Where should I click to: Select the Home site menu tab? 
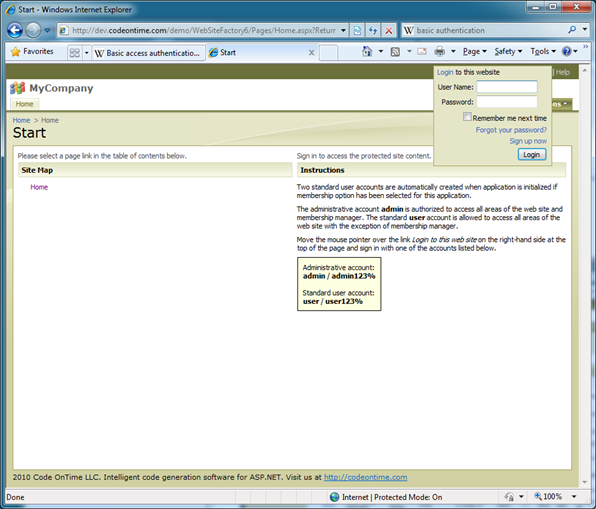coord(24,104)
